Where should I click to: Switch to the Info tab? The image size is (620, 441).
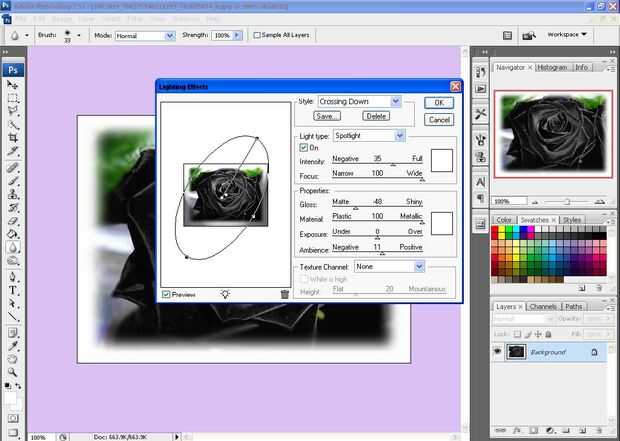pos(581,68)
